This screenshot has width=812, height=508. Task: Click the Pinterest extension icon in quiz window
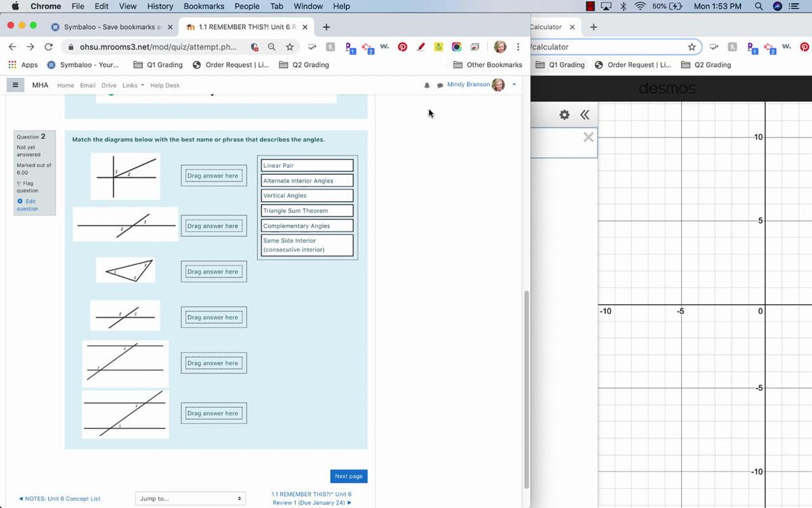[402, 47]
